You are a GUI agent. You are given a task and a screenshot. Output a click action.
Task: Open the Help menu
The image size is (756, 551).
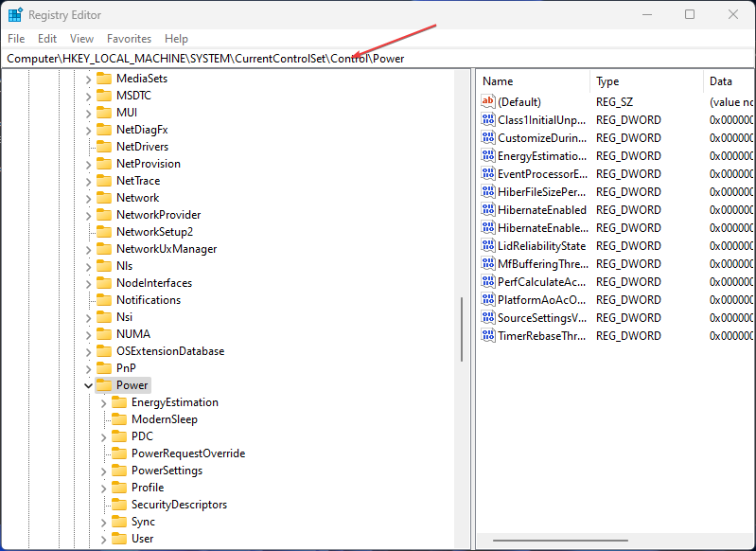[x=176, y=39]
